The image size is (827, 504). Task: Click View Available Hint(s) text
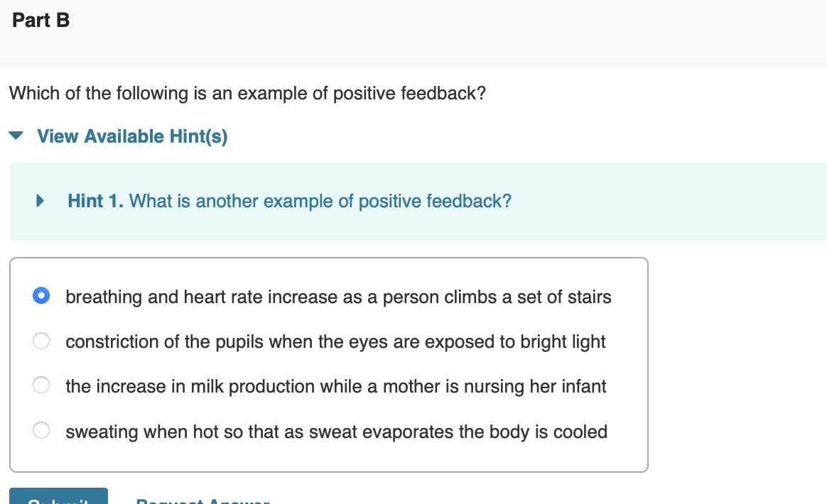pyautogui.click(x=131, y=136)
